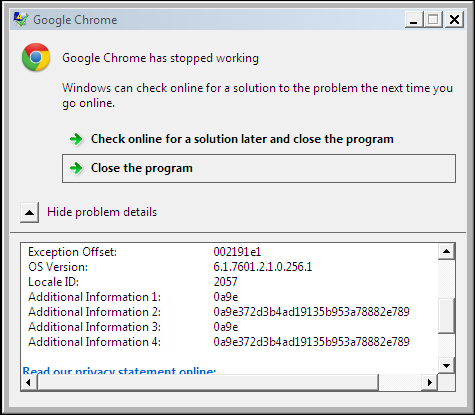
Task: Click green arrow beside Close the program
Action: coord(76,168)
